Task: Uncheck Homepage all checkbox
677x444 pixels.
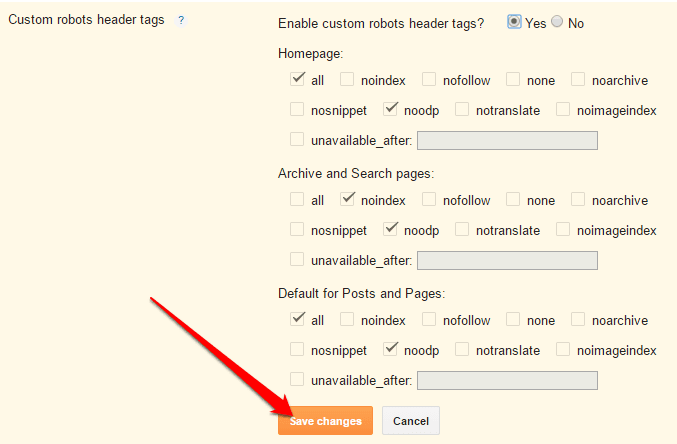Action: 297,79
